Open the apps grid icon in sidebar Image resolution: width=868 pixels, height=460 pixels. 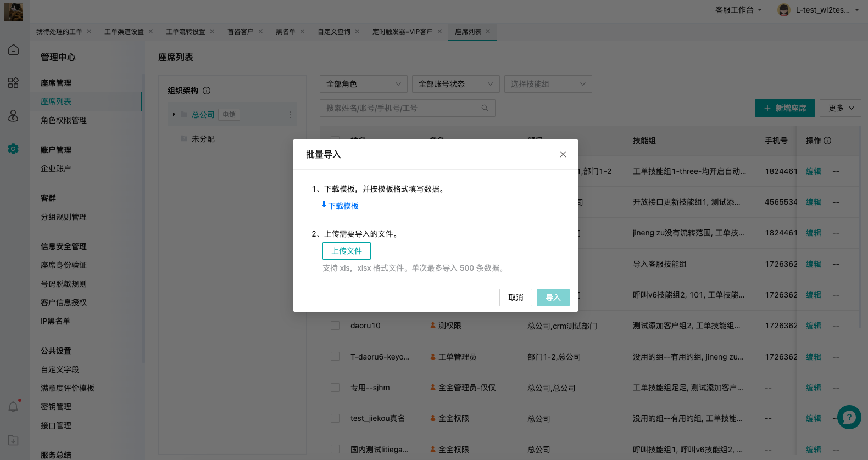(13, 83)
